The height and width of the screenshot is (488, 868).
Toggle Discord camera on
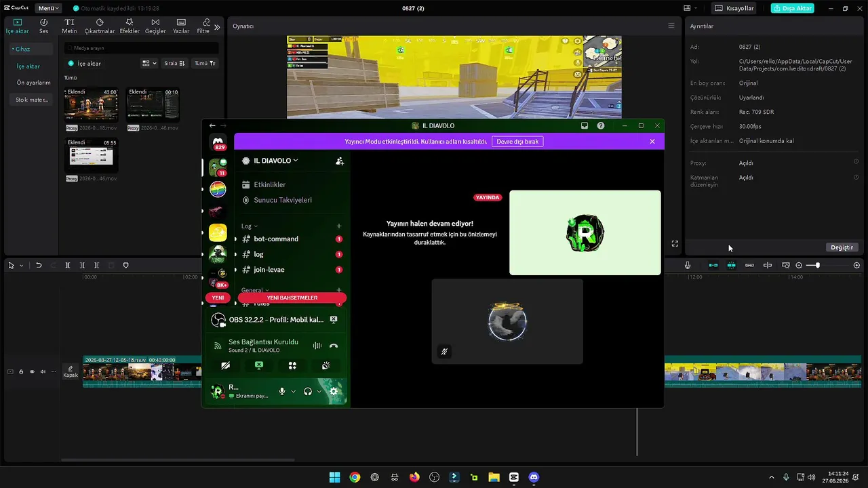tap(226, 365)
